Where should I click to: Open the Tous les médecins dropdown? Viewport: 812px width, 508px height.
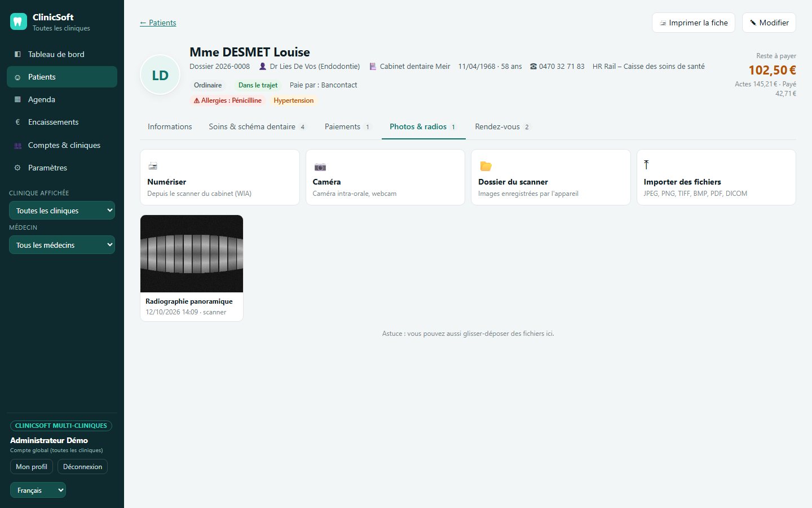[x=62, y=245]
